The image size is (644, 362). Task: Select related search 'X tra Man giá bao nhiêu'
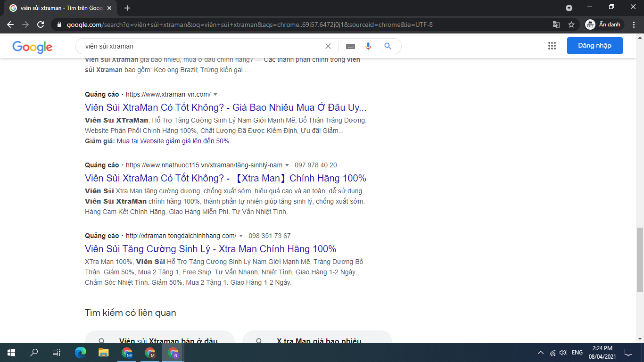[x=317, y=337]
